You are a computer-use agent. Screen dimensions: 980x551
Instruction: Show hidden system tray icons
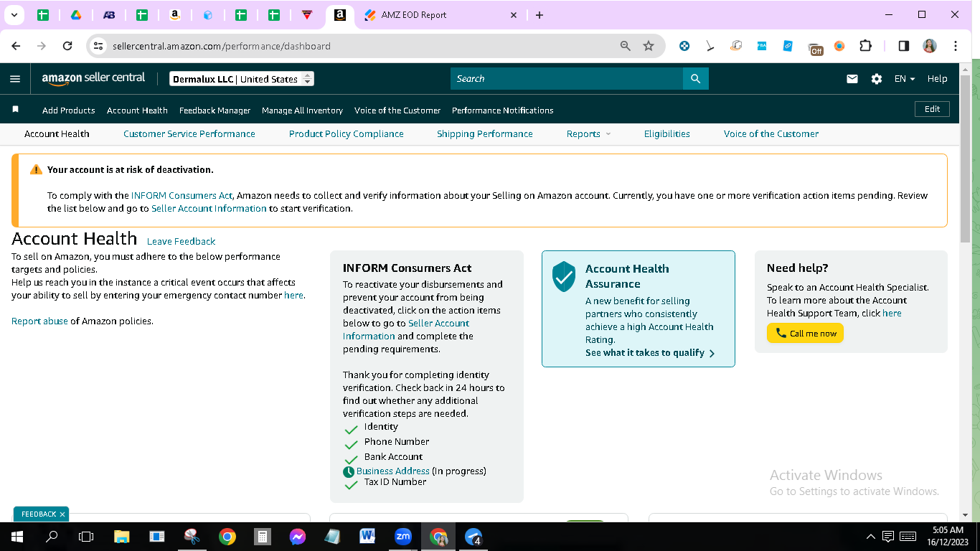click(871, 536)
